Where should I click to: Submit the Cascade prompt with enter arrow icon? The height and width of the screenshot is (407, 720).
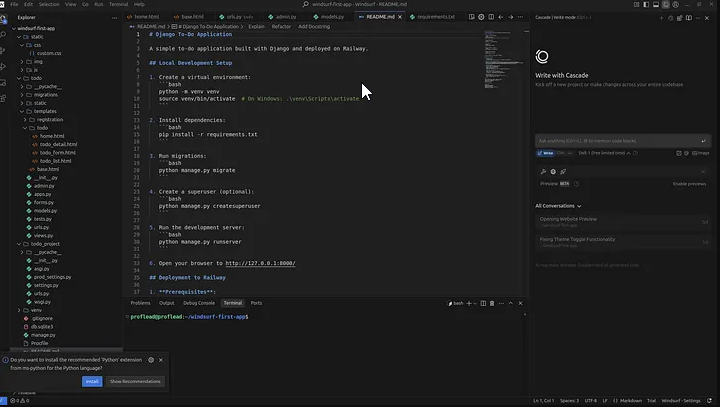tap(703, 141)
